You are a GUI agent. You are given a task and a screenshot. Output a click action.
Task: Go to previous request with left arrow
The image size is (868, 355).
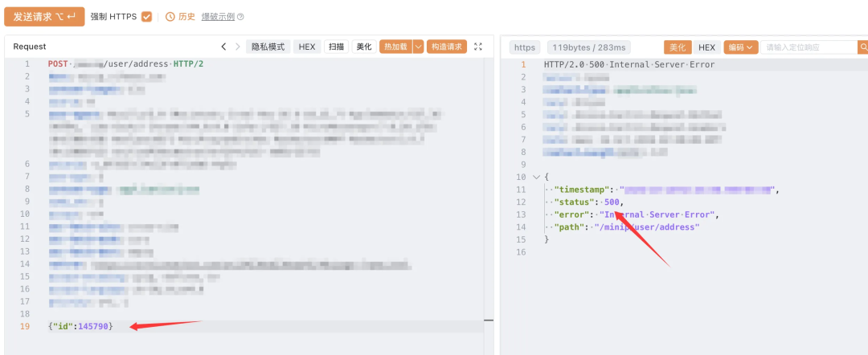click(223, 47)
